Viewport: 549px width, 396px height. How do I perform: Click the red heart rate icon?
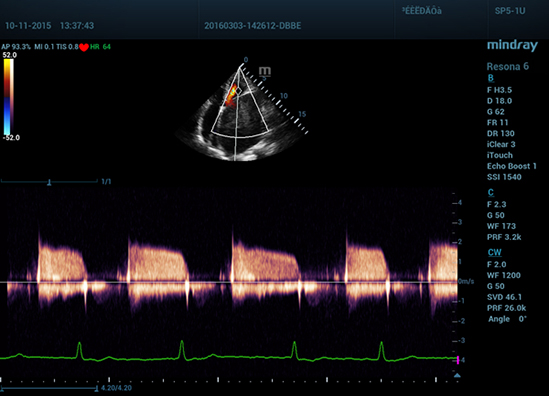point(84,47)
